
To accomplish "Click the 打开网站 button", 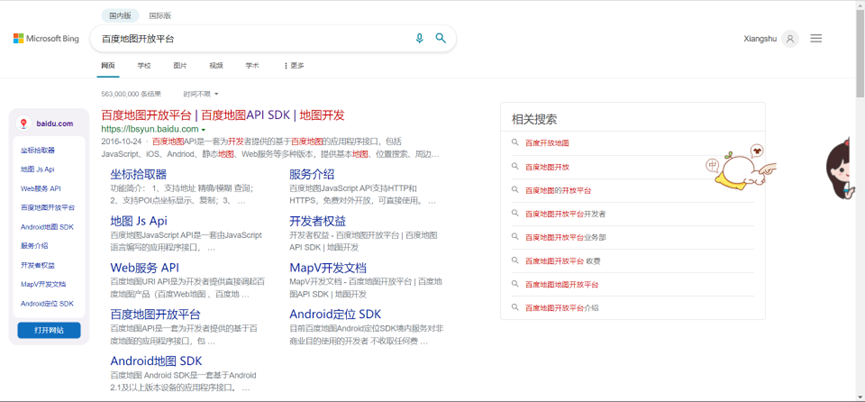I will pyautogui.click(x=49, y=330).
